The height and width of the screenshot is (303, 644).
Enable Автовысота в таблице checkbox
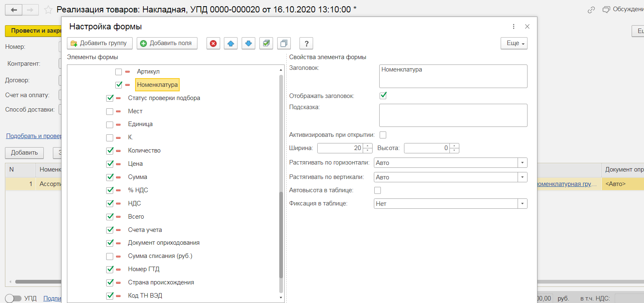click(x=377, y=191)
